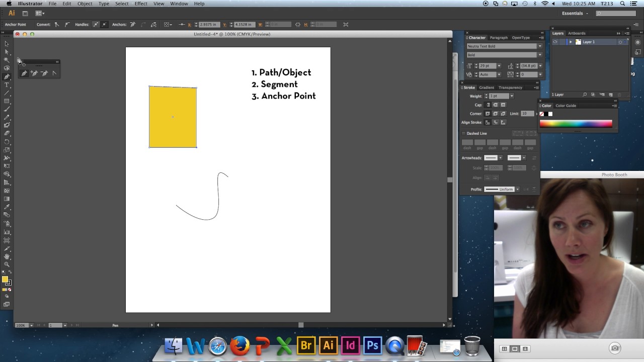This screenshot has width=644, height=362.
Task: Align stroke to center option
Action: coord(488,122)
